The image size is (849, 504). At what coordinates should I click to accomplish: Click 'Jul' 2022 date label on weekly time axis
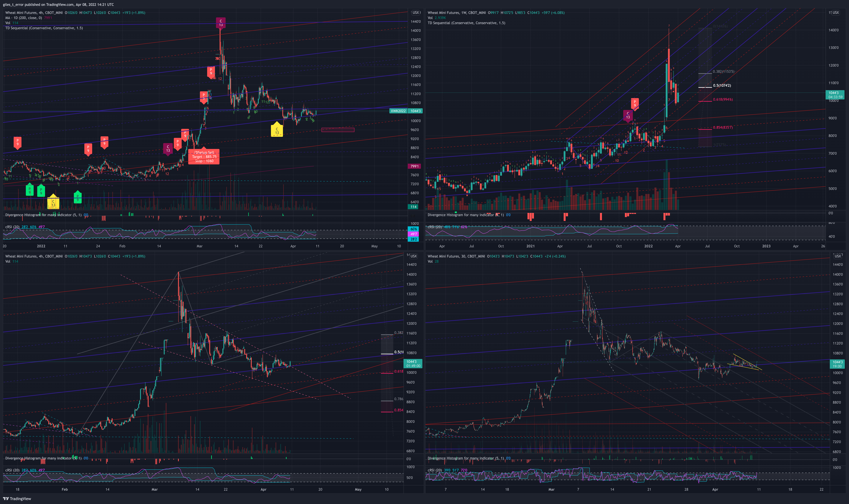coord(707,246)
